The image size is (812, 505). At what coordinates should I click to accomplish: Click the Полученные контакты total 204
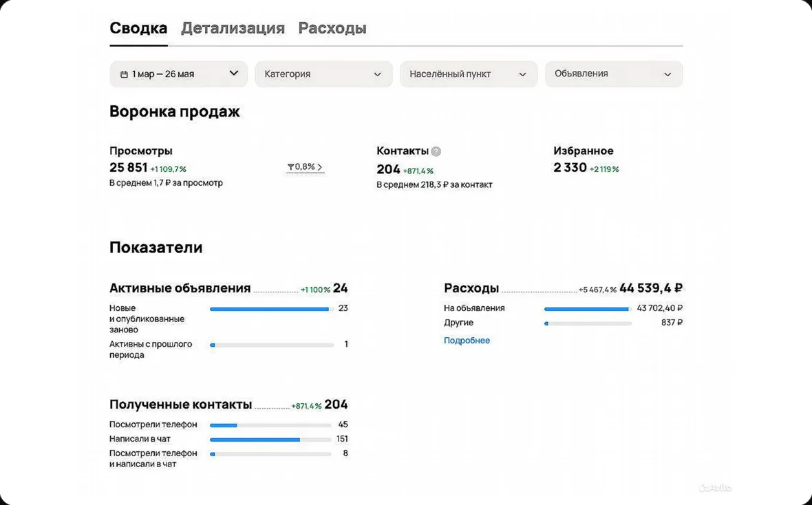[x=336, y=405]
